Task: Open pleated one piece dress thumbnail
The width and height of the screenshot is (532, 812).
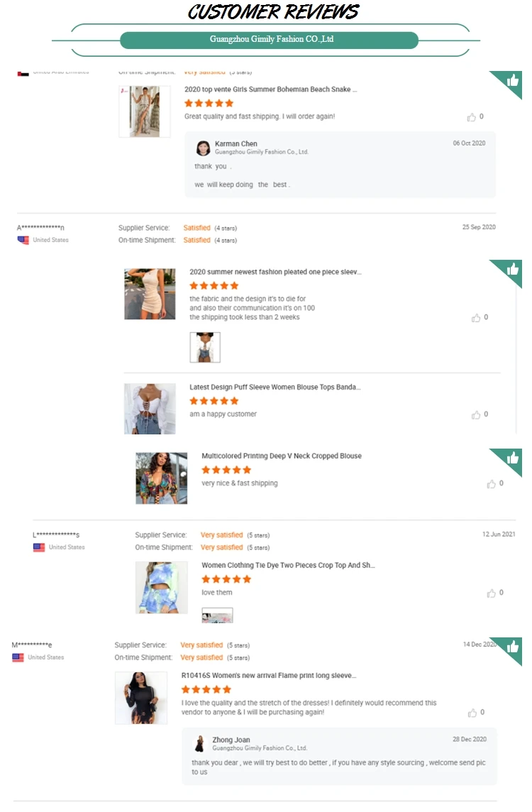Action: [x=150, y=294]
